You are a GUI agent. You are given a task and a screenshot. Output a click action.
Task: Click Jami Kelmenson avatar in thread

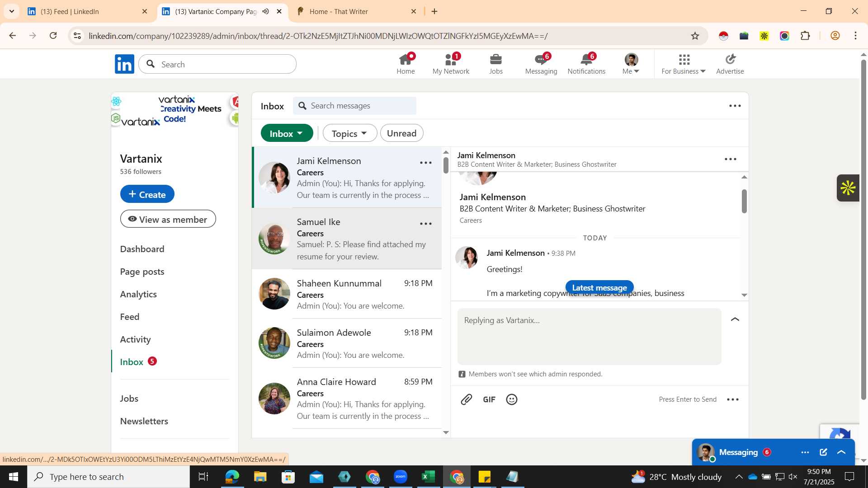(x=467, y=258)
